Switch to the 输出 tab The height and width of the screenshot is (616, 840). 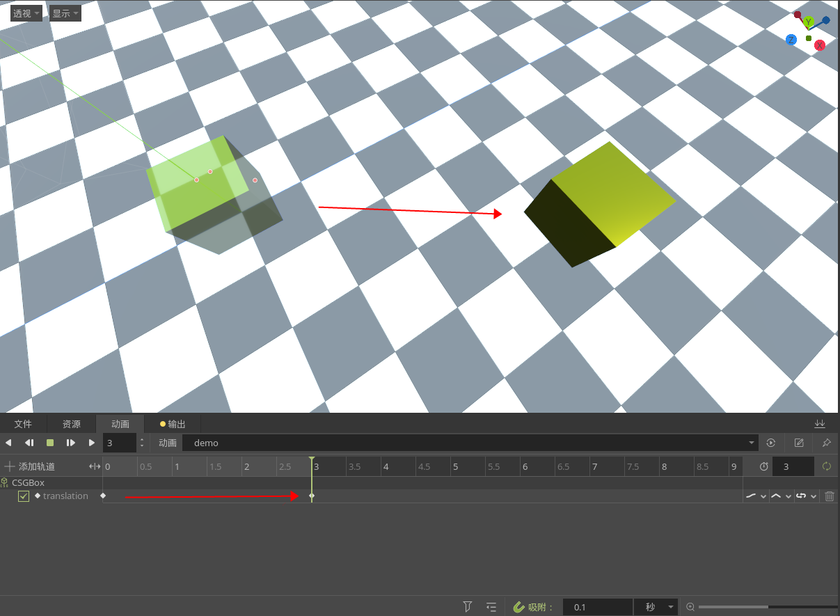(173, 424)
